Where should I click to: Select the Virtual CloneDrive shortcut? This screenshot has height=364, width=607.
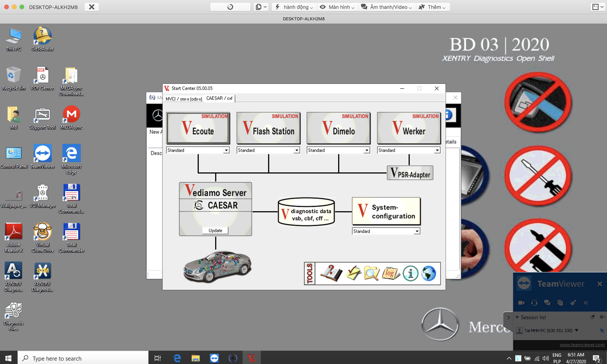[42, 238]
